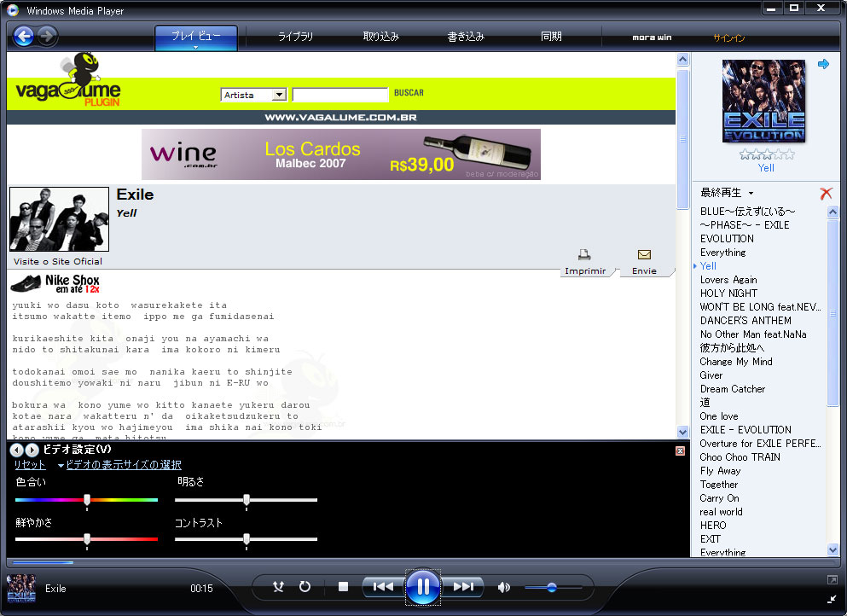The image size is (847, 616).
Task: Pause the current song
Action: tap(423, 587)
